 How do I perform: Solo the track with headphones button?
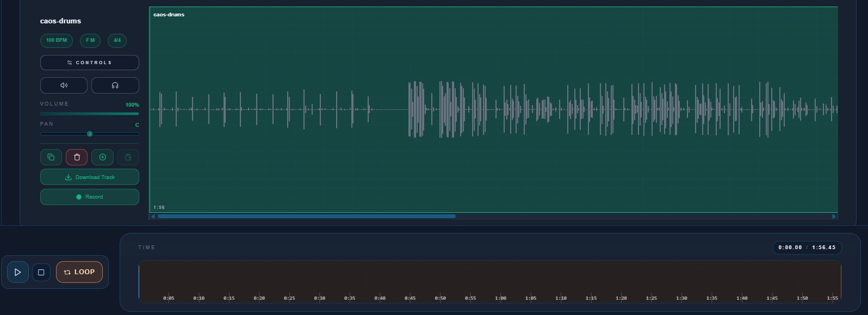click(x=115, y=85)
